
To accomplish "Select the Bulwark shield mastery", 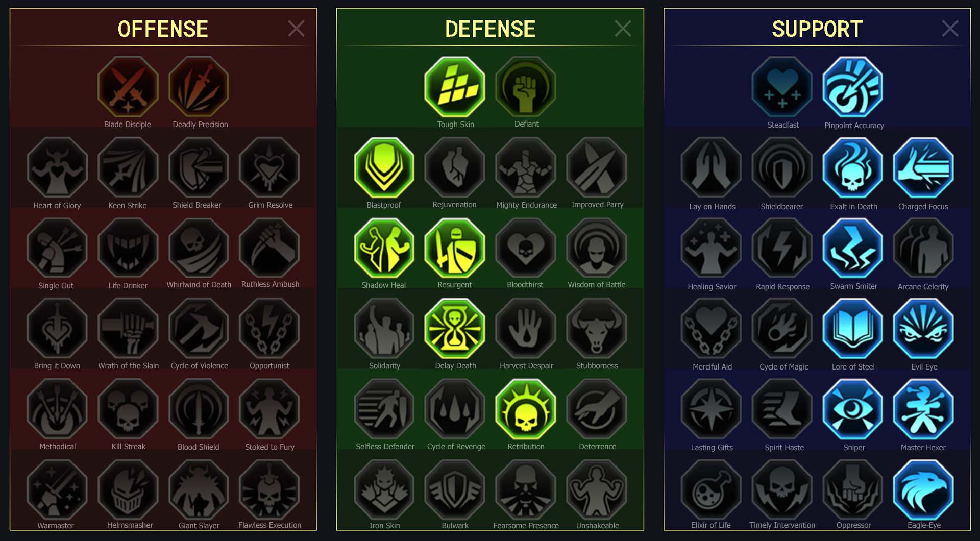I will (455, 490).
